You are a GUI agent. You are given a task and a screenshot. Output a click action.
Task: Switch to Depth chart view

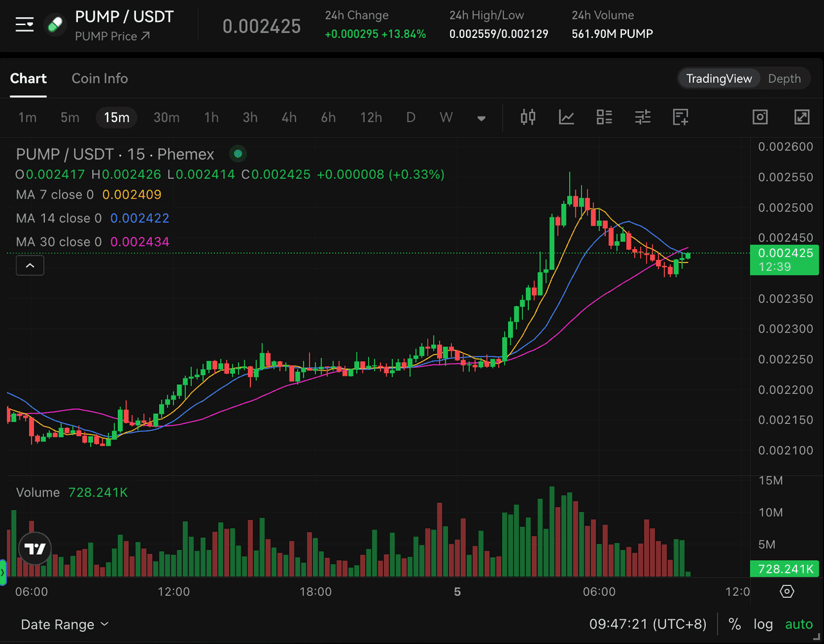pos(784,78)
